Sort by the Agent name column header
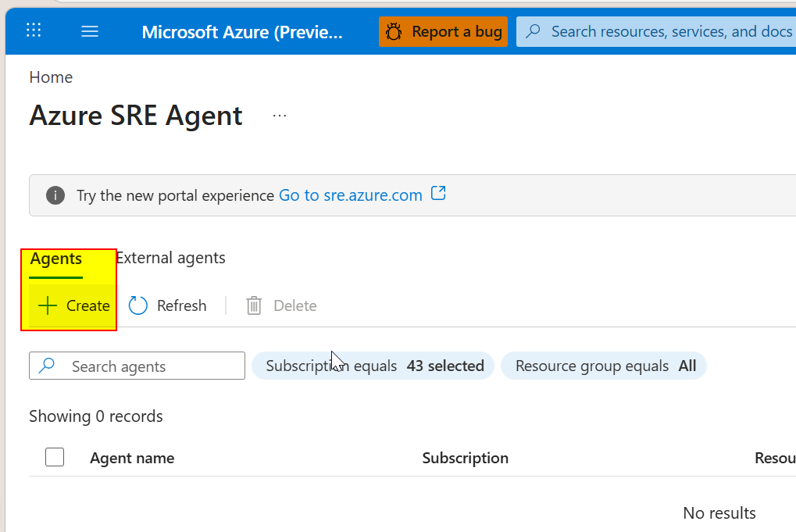The width and height of the screenshot is (796, 532). coord(132,458)
